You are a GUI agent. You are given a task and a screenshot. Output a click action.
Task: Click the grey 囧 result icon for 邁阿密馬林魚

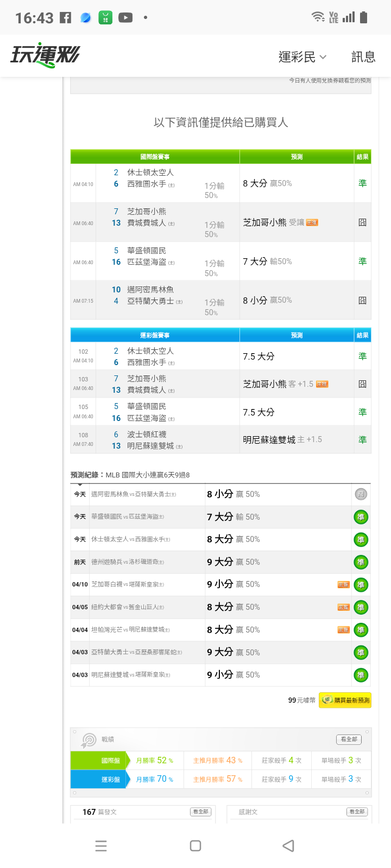(361, 494)
